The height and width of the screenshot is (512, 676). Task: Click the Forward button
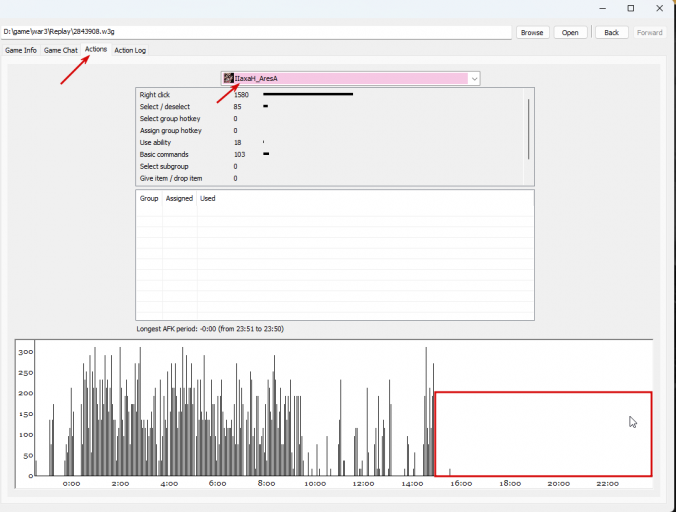pyautogui.click(x=649, y=33)
